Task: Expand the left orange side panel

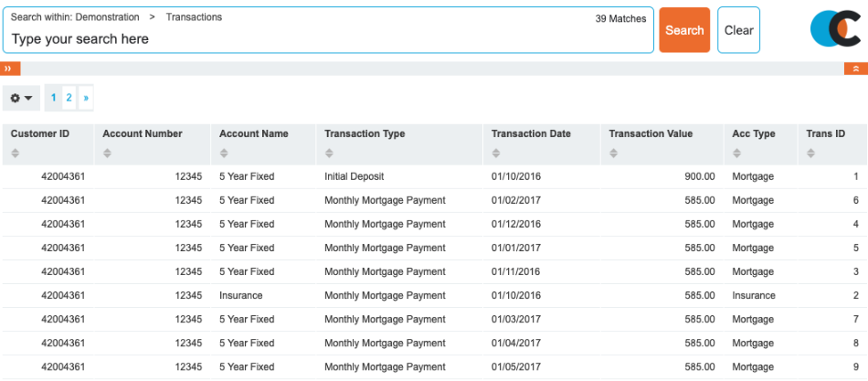Action: click(10, 69)
